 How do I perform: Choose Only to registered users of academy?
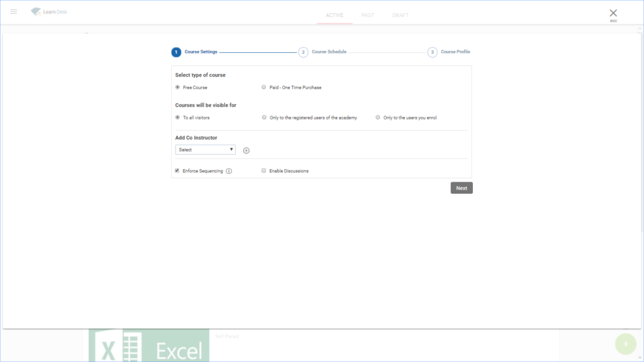coord(264,118)
